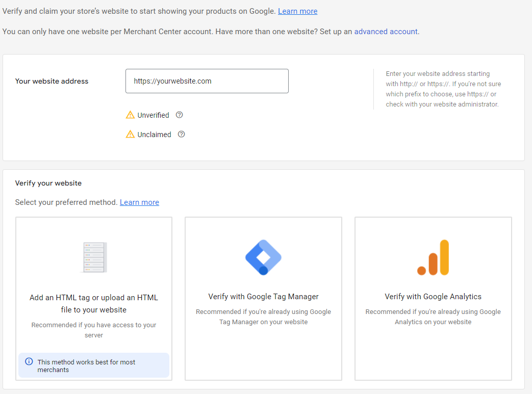Open the Learn more link about claiming your website
532x394 pixels.
pyautogui.click(x=297, y=11)
